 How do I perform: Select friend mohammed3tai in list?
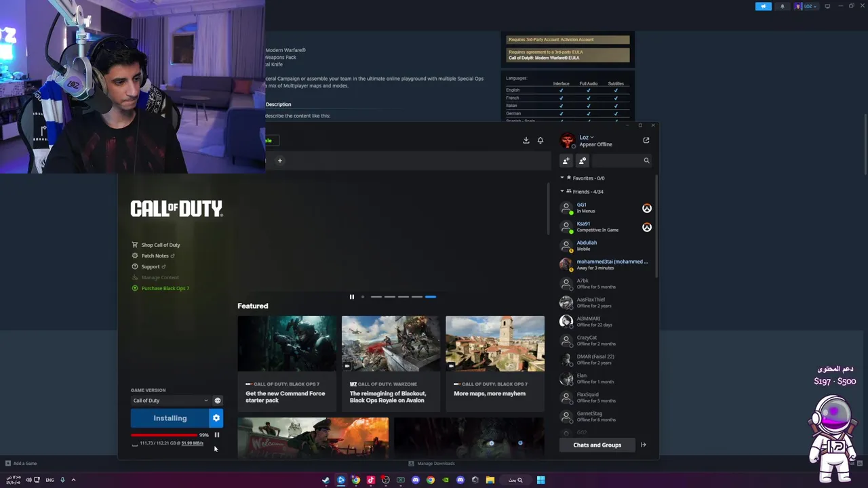click(605, 265)
